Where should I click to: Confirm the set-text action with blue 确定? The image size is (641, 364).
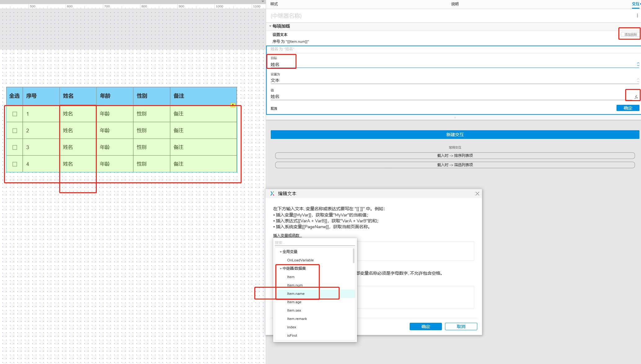point(628,108)
